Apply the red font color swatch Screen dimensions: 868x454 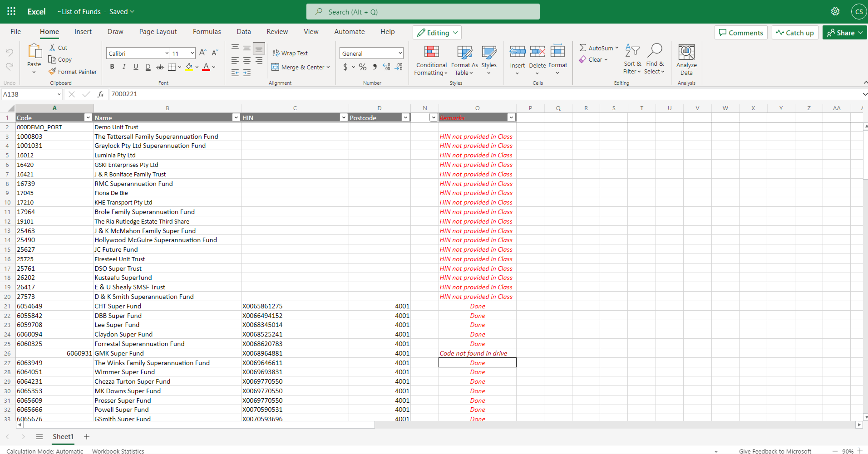point(206,67)
